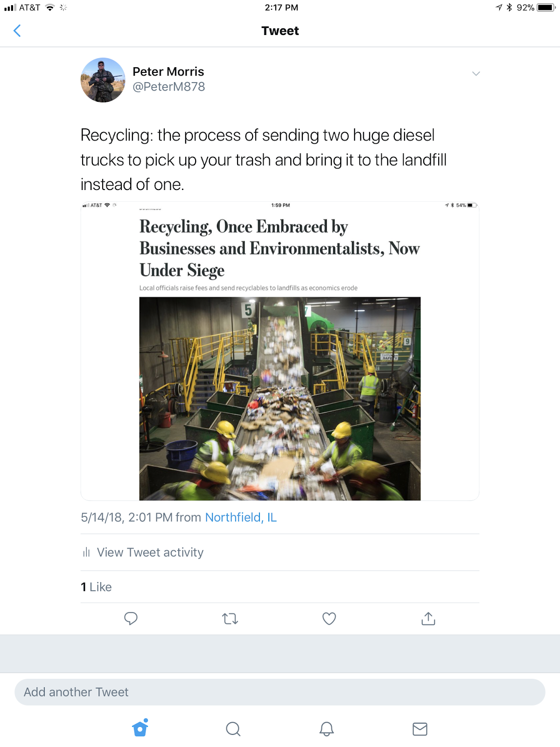Screen dimensions: 560x747
Task: Tap the back arrow in header
Action: point(17,31)
